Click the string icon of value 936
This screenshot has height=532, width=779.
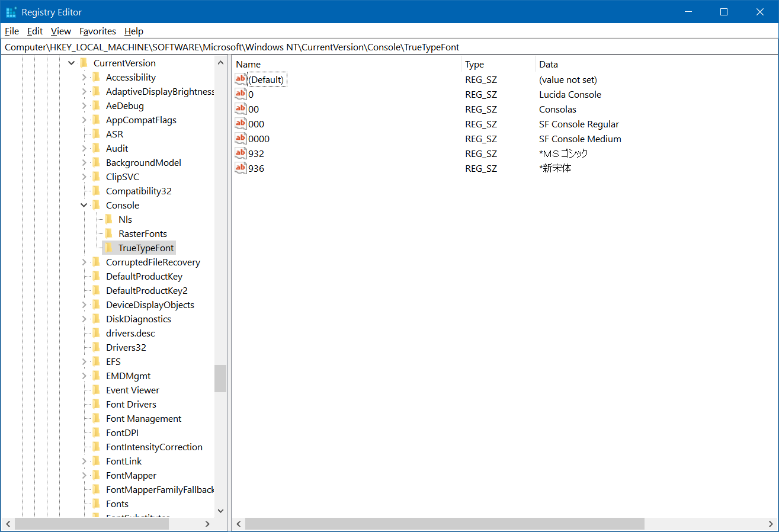[241, 168]
